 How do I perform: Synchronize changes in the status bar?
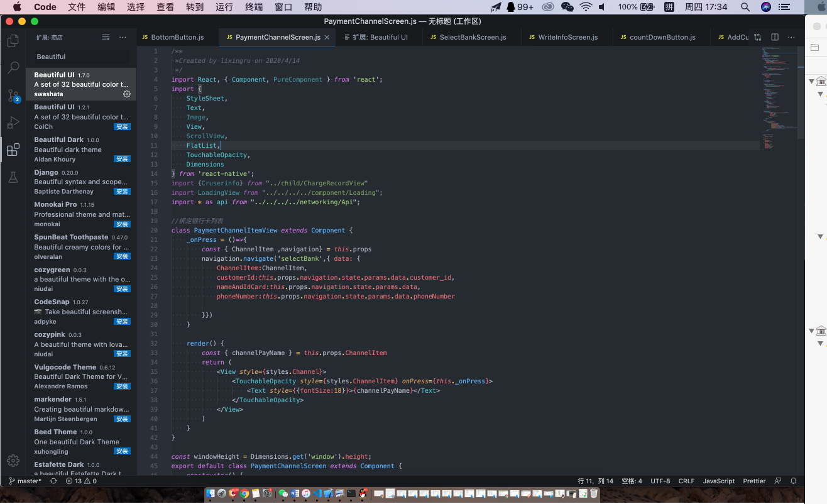point(53,481)
